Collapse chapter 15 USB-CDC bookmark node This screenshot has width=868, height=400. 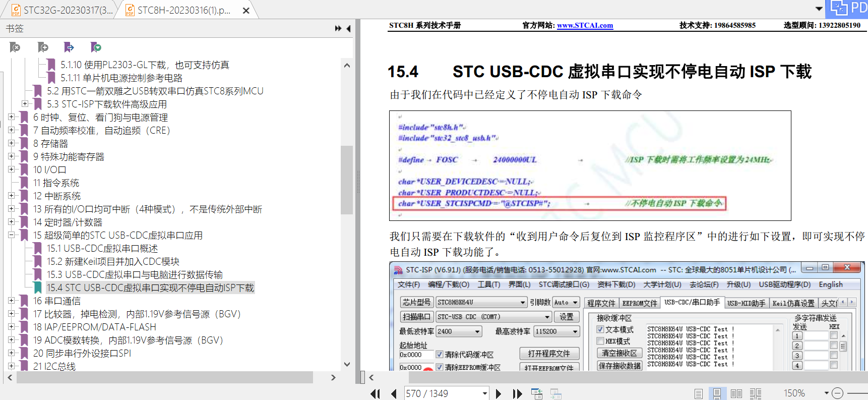11,235
